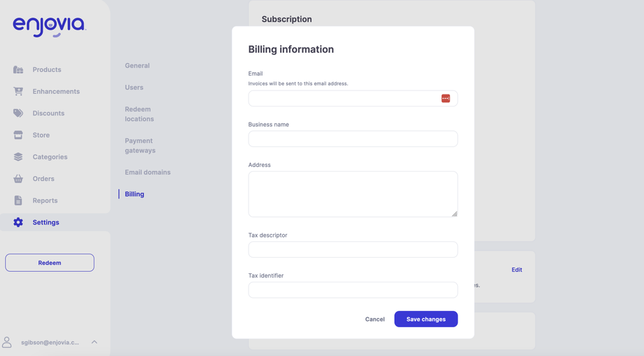Open the General settings tab
This screenshot has width=644, height=356.
coord(137,66)
